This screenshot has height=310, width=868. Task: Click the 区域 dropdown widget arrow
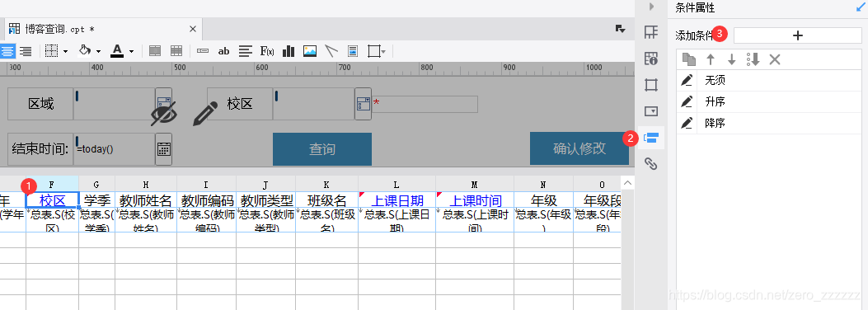coord(163,104)
